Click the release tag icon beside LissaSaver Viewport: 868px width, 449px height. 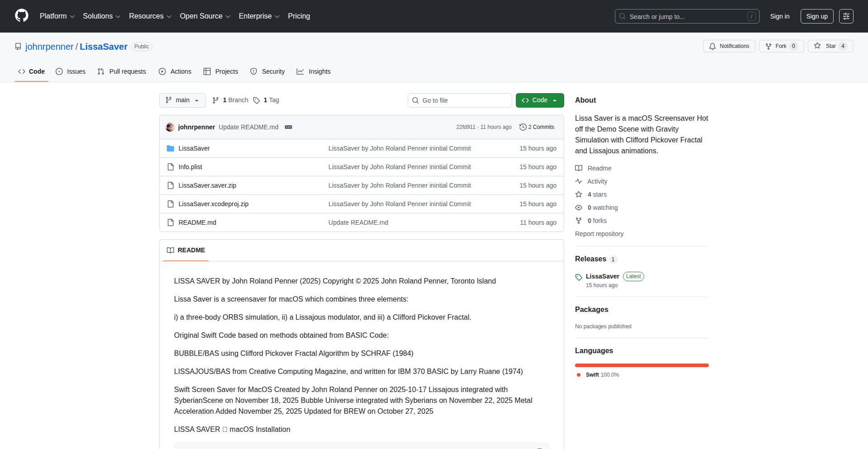click(x=579, y=277)
